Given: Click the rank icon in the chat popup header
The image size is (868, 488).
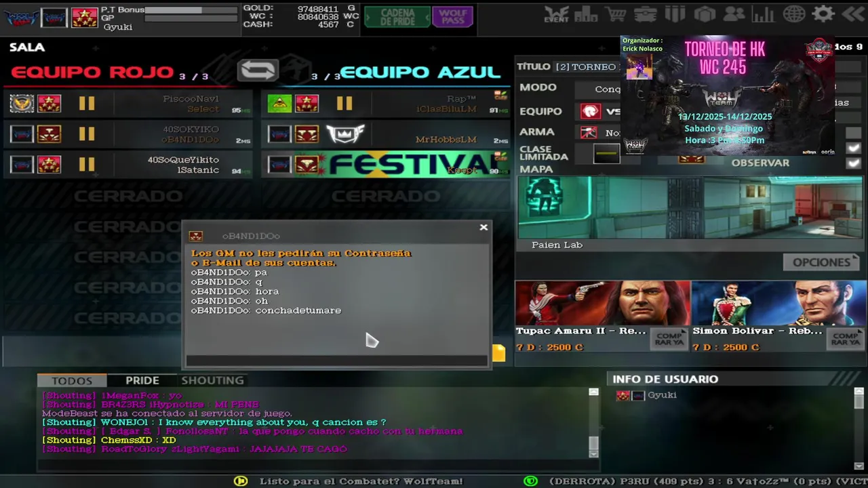Looking at the screenshot, I should pos(196,236).
